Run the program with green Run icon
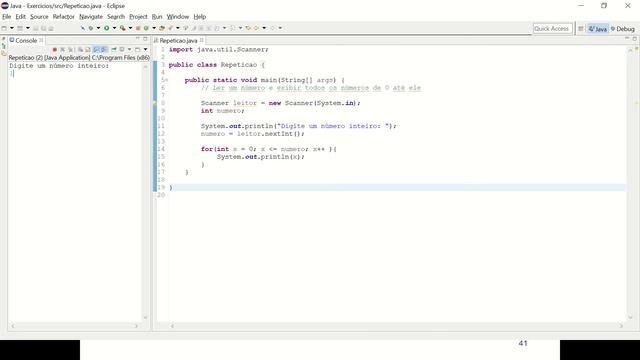This screenshot has width=640, height=360. [107, 28]
